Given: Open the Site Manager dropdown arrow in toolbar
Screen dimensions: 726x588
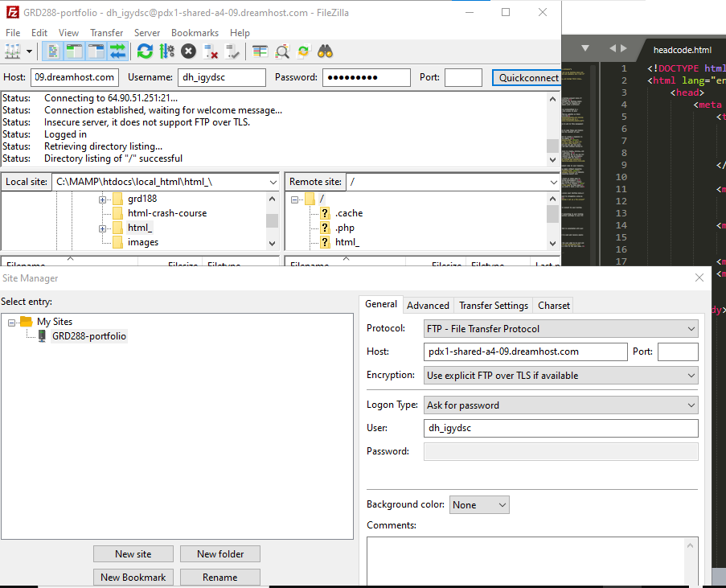Looking at the screenshot, I should [x=29, y=51].
